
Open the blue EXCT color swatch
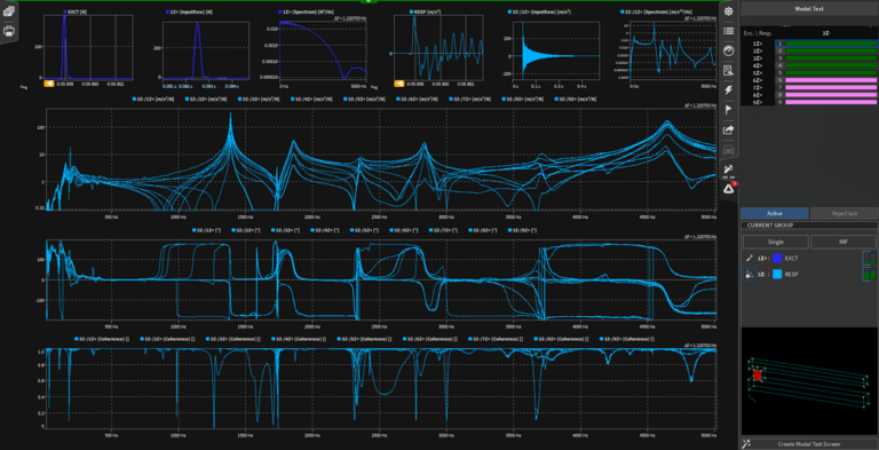[777, 258]
